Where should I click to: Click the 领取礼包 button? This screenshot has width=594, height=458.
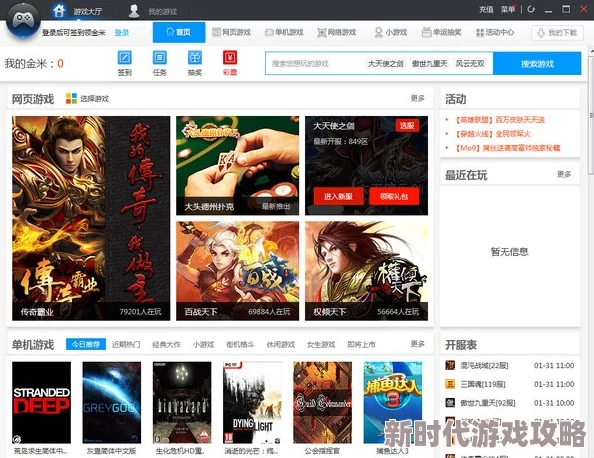[394, 196]
